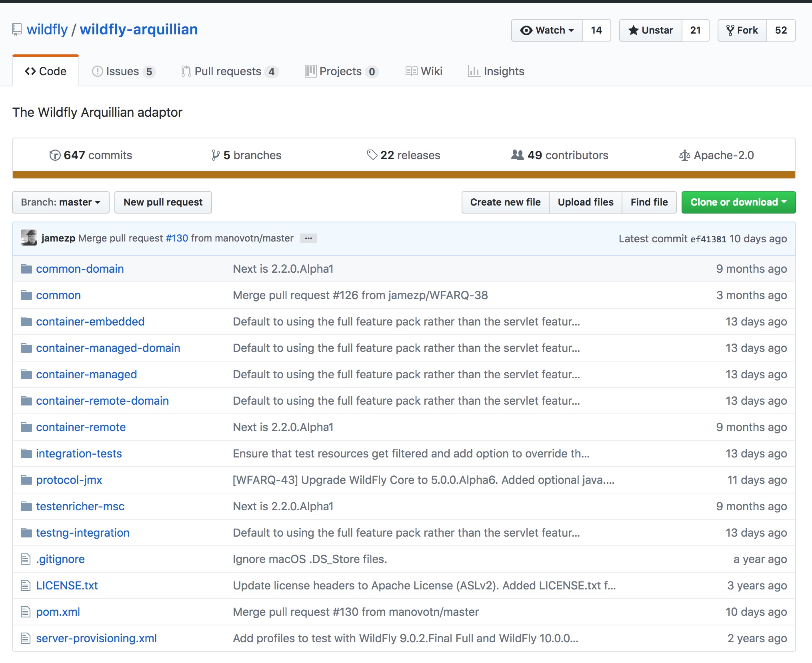
Task: Click the repository book icon beside wildfly
Action: coord(17,30)
